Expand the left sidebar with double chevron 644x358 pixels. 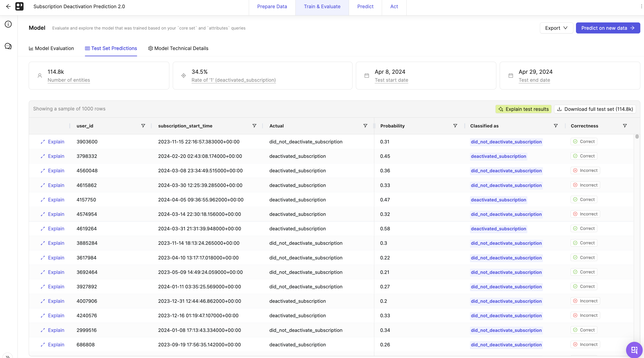pyautogui.click(x=8, y=356)
